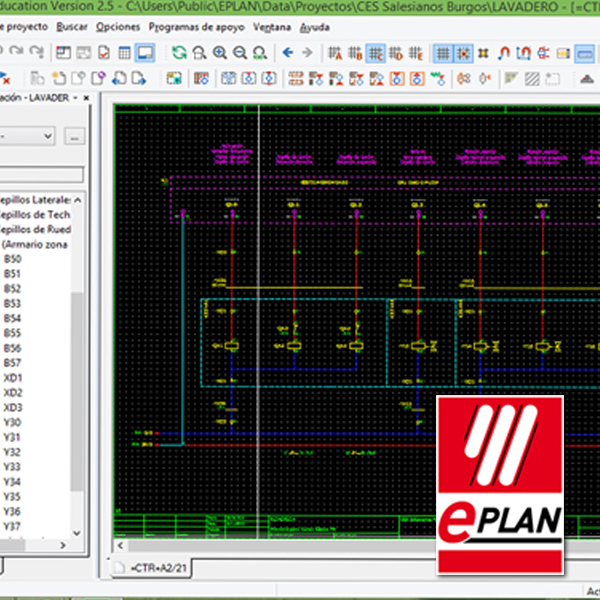Open the Ventana menu
This screenshot has height=600, width=600.
pyautogui.click(x=272, y=27)
